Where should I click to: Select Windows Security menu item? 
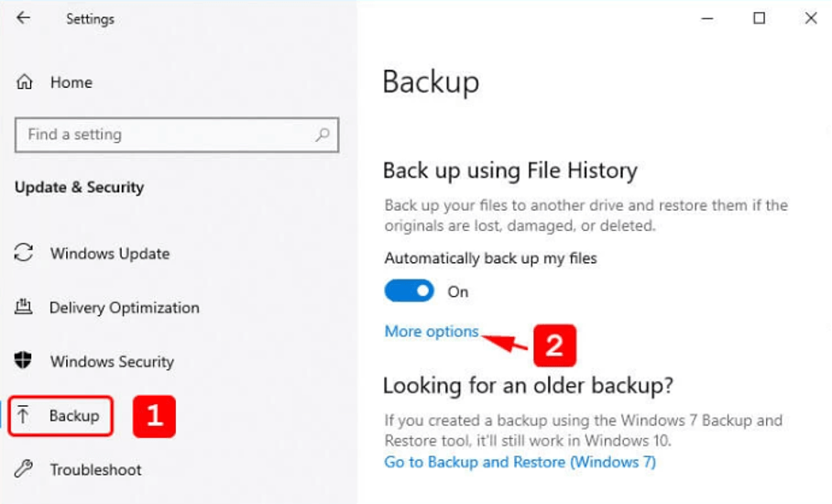pos(112,362)
